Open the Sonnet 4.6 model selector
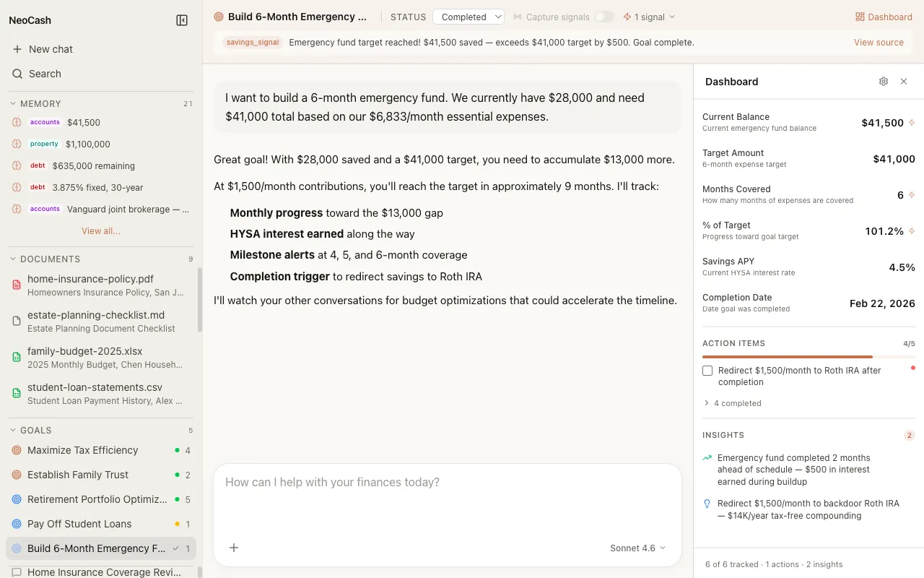The height and width of the screenshot is (578, 924). (x=637, y=548)
